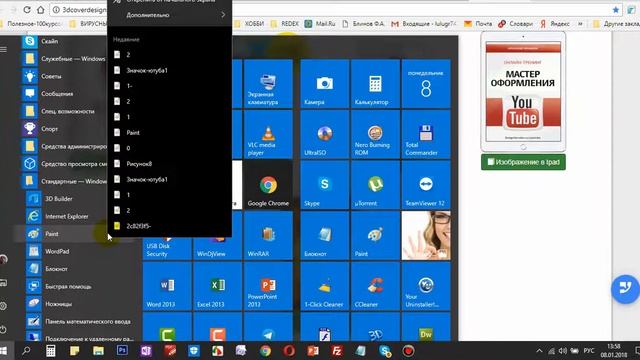Open recent file 0 in jump list
The height and width of the screenshot is (360, 640).
[x=170, y=148]
